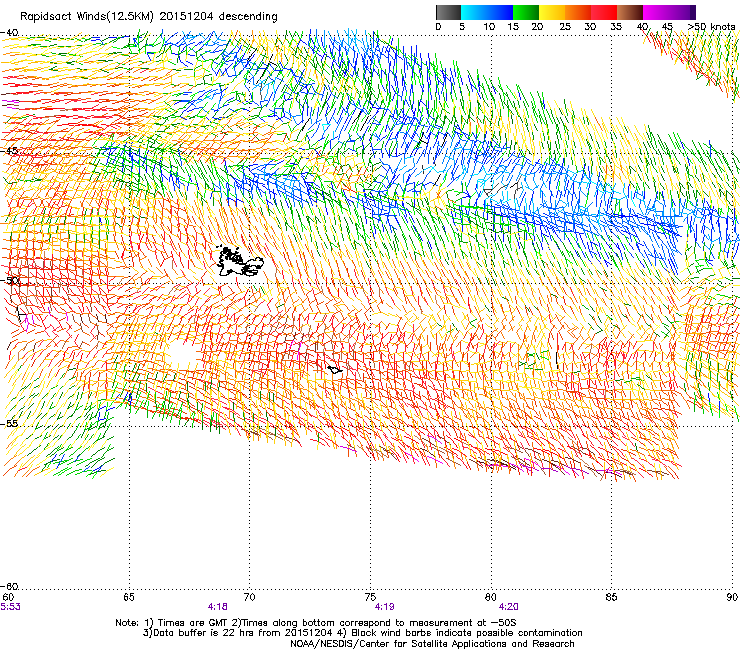Screen dimensions: 740x650
Task: Select the blue 10-15 knots legend segment
Action: tap(500, 12)
